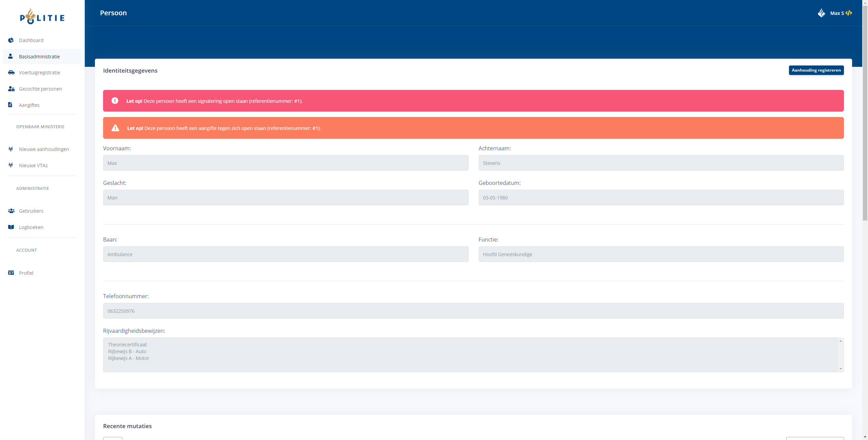Select Rijbewijs B - Auto list entry
Image resolution: width=868 pixels, height=440 pixels.
coord(127,351)
